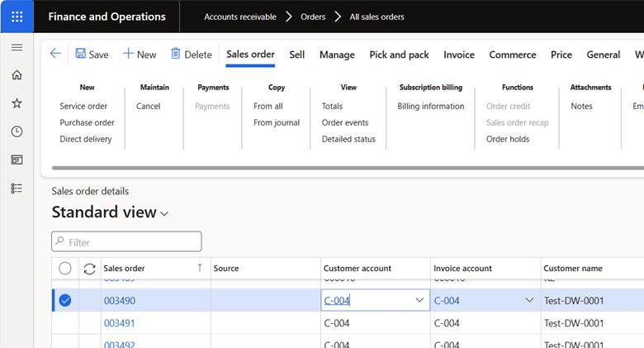Screen dimensions: 644x348
Task: Click Direct delivery in New group
Action: point(85,139)
